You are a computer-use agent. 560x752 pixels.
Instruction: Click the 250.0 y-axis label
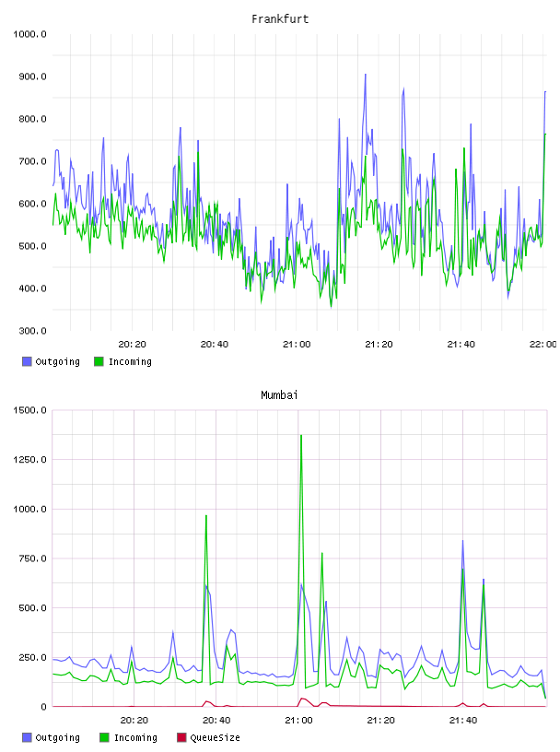(32, 657)
